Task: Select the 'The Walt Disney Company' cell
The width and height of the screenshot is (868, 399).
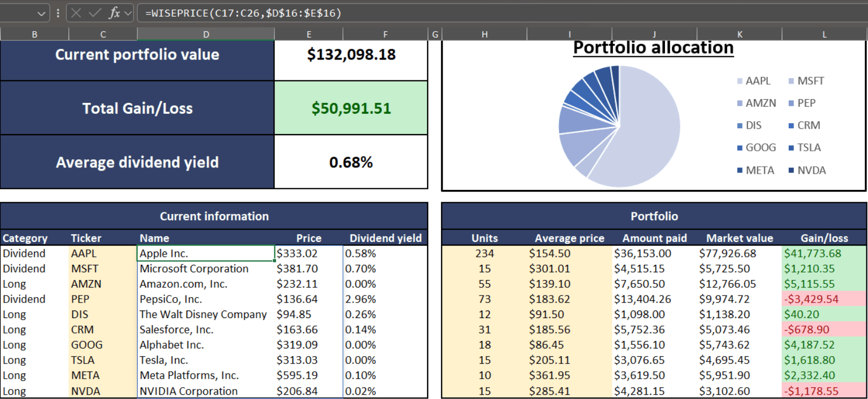Action: tap(206, 314)
